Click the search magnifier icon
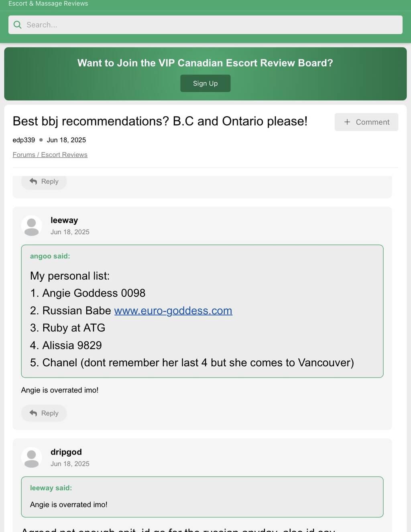This screenshot has height=532, width=411. click(17, 25)
